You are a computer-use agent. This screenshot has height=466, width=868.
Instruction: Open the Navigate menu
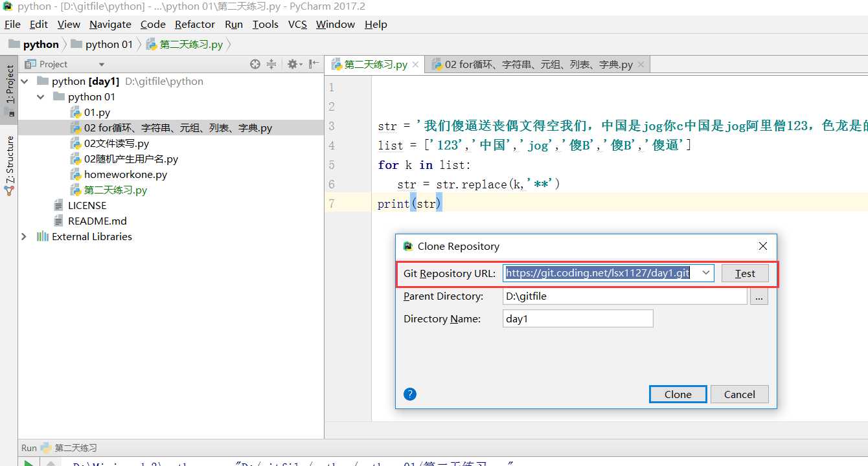pos(110,24)
